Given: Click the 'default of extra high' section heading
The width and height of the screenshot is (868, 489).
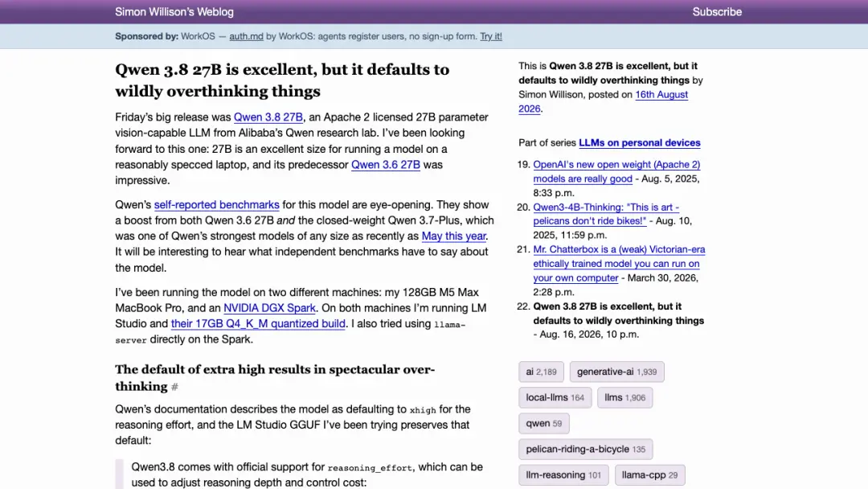Looking at the screenshot, I should 275,378.
